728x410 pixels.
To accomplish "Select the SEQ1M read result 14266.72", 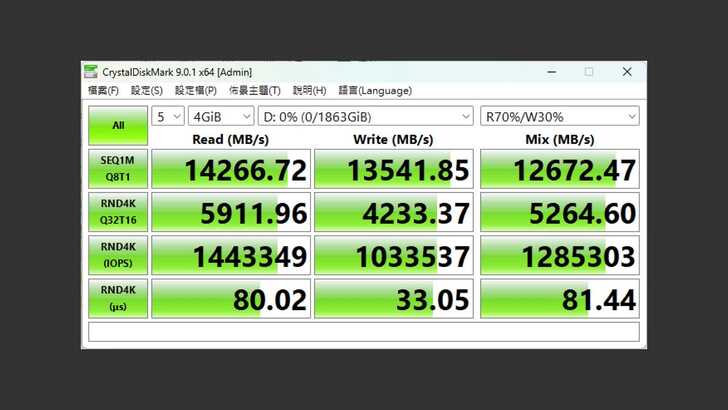I will click(x=231, y=169).
